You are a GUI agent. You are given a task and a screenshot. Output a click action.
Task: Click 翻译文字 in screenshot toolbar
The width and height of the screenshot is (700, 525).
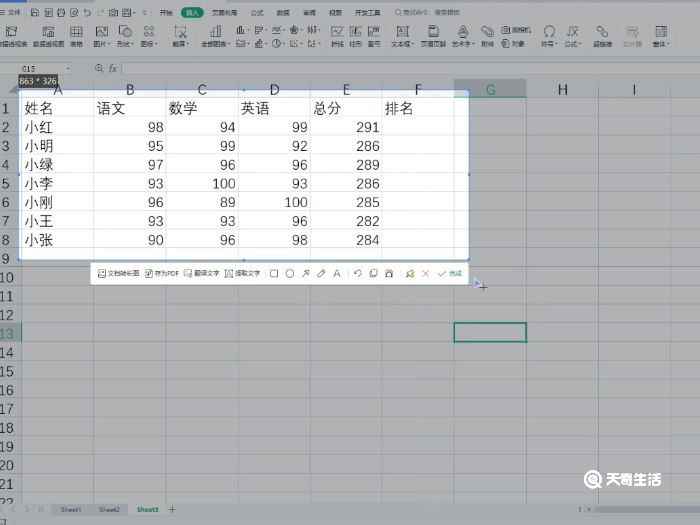pos(201,273)
